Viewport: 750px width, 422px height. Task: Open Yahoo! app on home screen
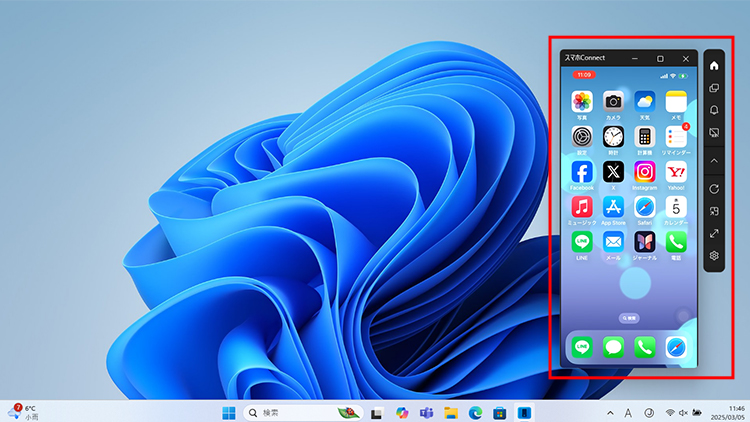click(x=676, y=171)
